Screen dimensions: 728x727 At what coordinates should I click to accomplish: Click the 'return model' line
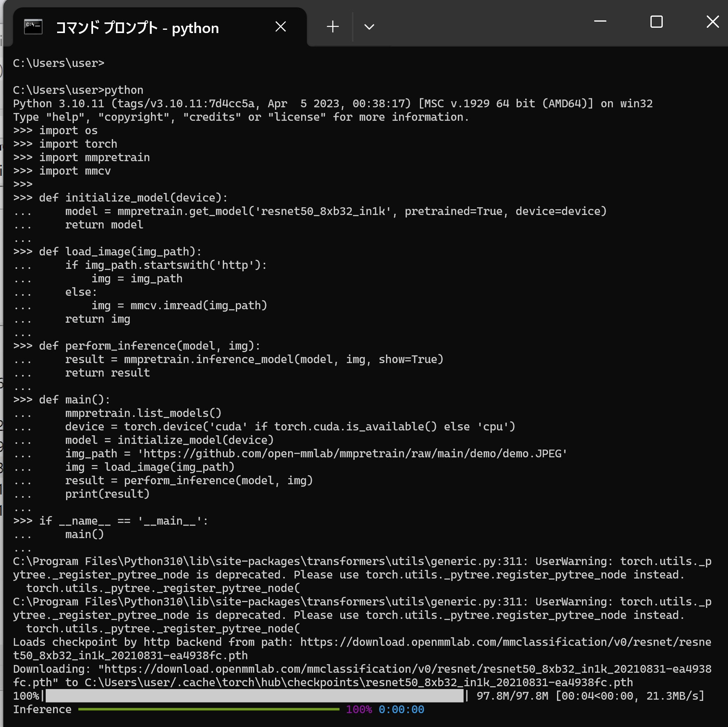point(104,225)
